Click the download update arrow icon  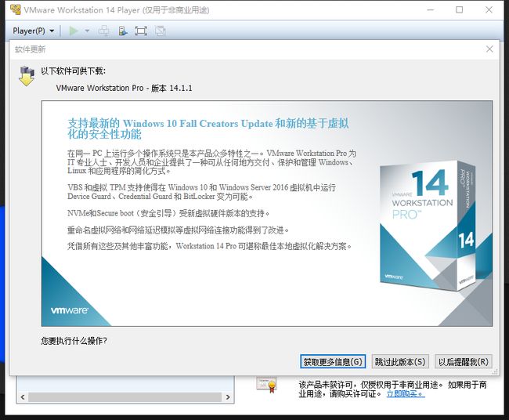27,76
